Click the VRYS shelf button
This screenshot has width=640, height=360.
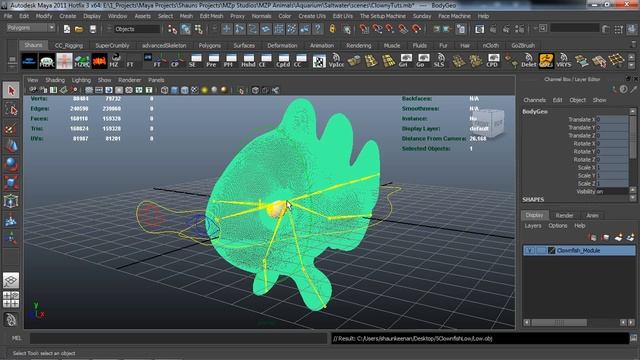[564, 60]
